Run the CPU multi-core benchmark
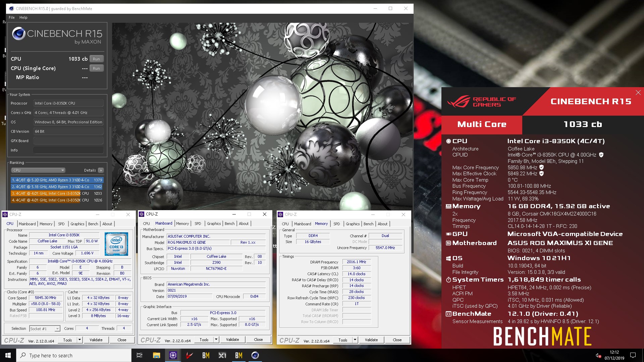This screenshot has width=644, height=362. tap(97, 59)
